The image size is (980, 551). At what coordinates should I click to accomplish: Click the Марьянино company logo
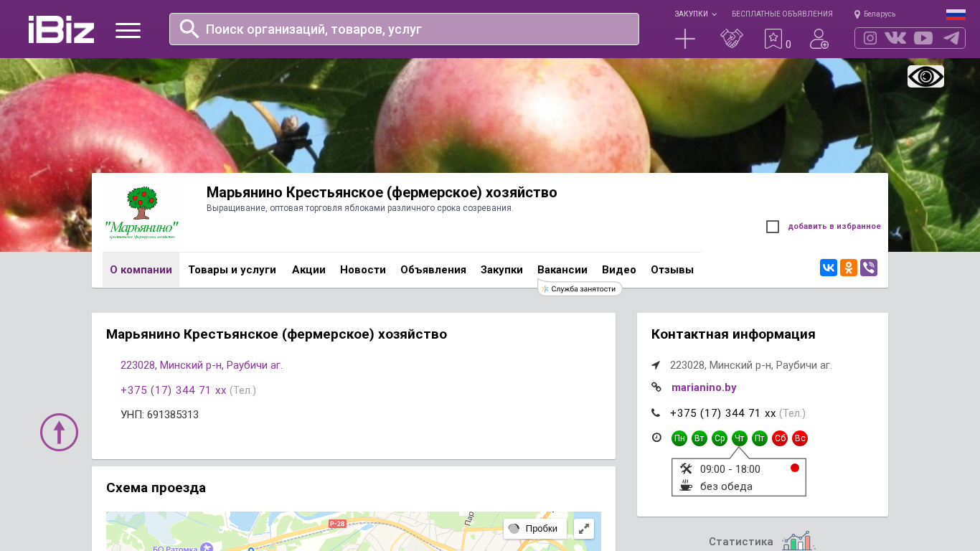(141, 212)
